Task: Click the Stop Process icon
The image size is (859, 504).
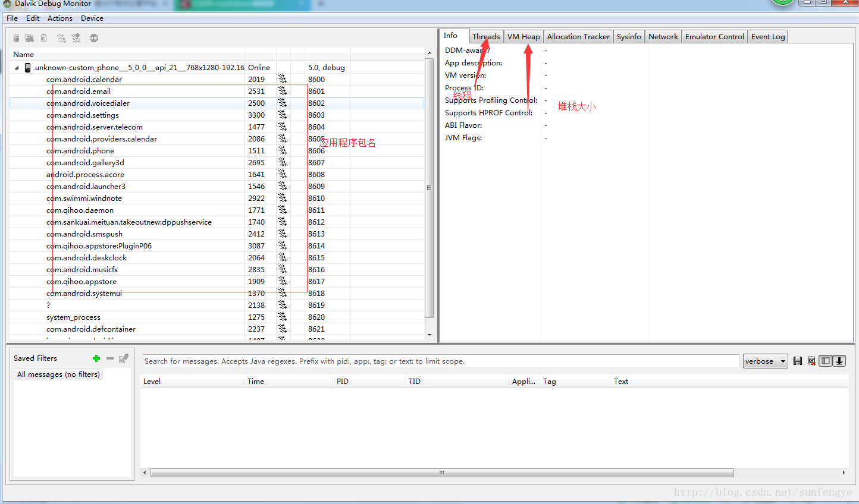Action: (94, 38)
